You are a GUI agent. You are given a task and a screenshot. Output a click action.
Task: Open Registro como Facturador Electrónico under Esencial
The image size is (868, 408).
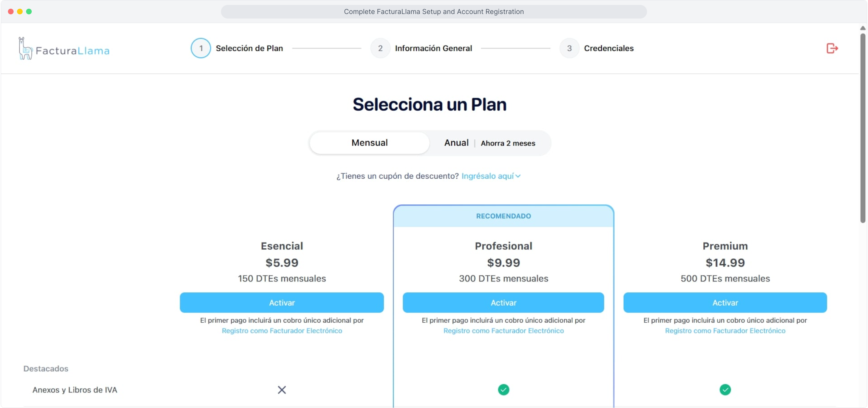[282, 331]
